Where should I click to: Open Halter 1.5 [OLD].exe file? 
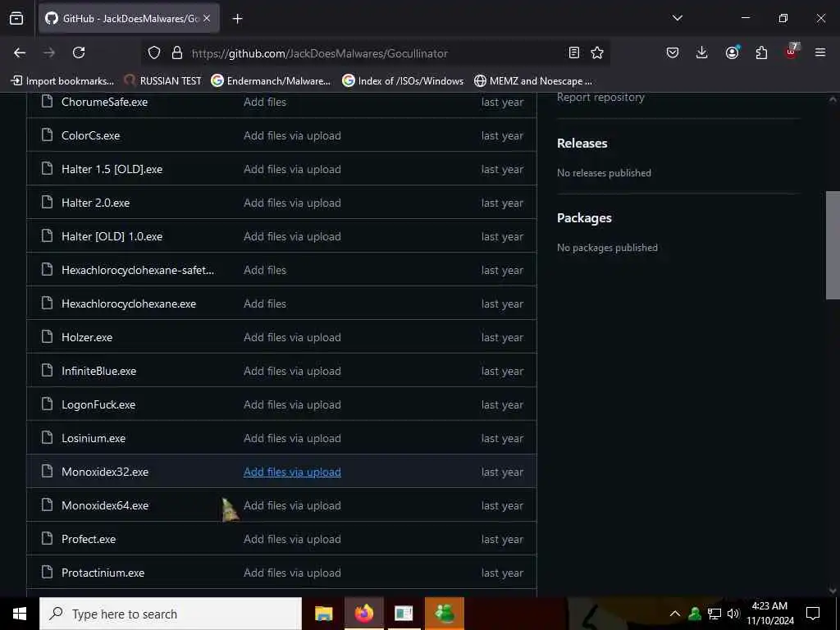pyautogui.click(x=112, y=169)
